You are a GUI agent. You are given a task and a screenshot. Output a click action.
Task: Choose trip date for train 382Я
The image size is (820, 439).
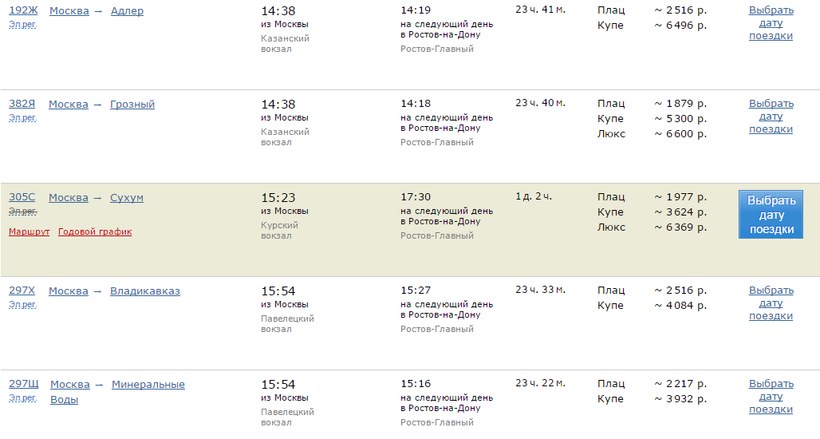[x=770, y=116]
